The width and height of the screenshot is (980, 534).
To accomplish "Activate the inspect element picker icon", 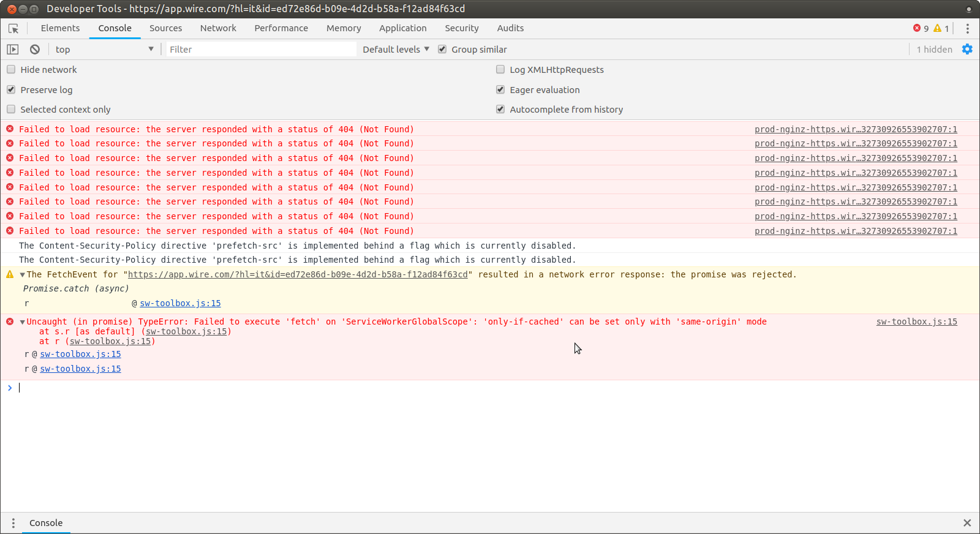I will [13, 28].
